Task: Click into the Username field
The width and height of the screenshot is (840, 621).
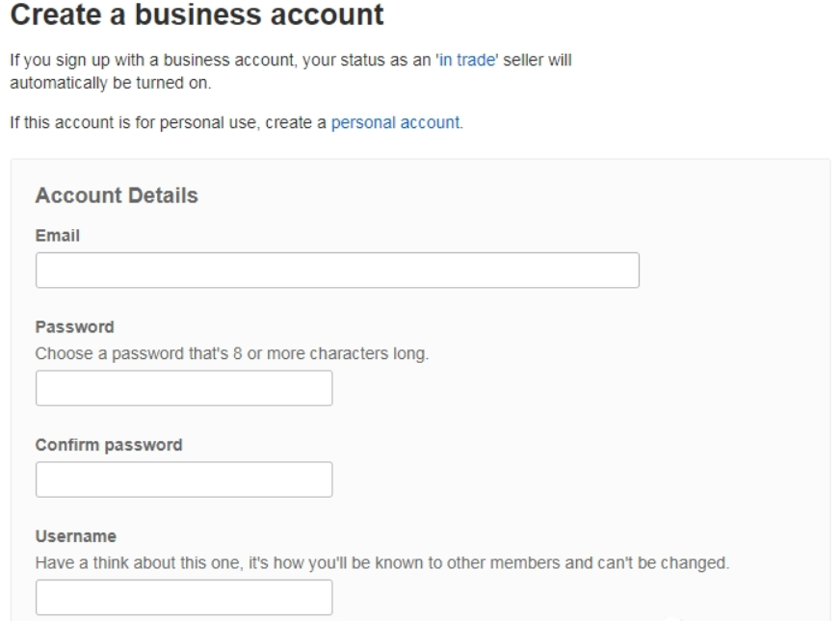Action: coord(184,597)
